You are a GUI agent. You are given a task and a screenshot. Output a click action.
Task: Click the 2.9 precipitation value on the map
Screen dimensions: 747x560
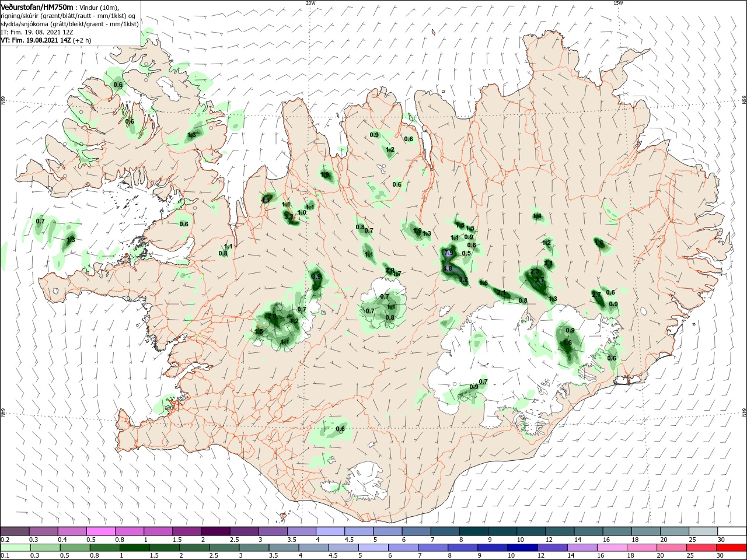(x=390, y=270)
